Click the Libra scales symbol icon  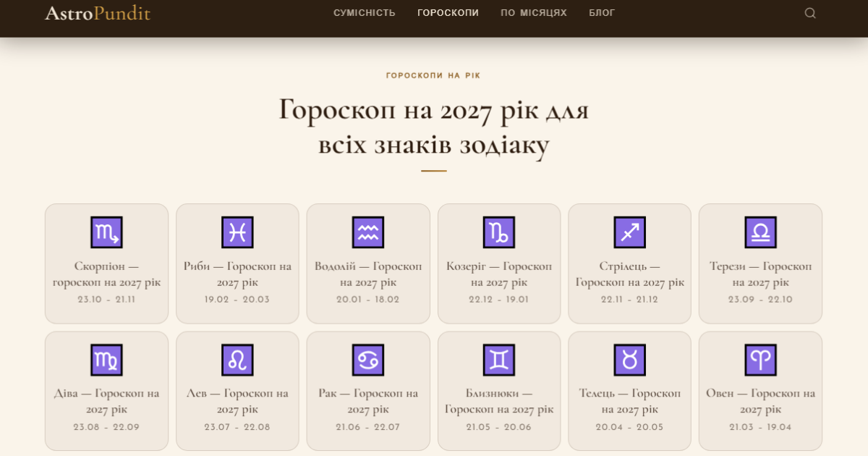point(760,232)
